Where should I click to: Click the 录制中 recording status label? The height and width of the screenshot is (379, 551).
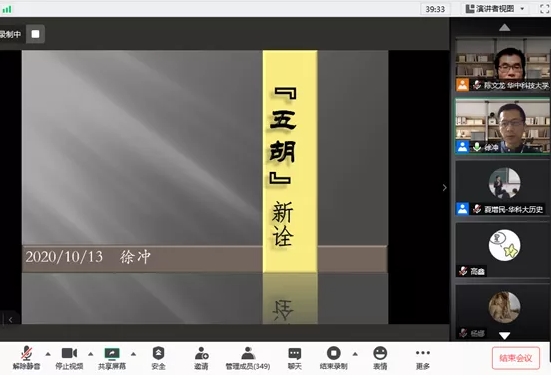click(10, 34)
